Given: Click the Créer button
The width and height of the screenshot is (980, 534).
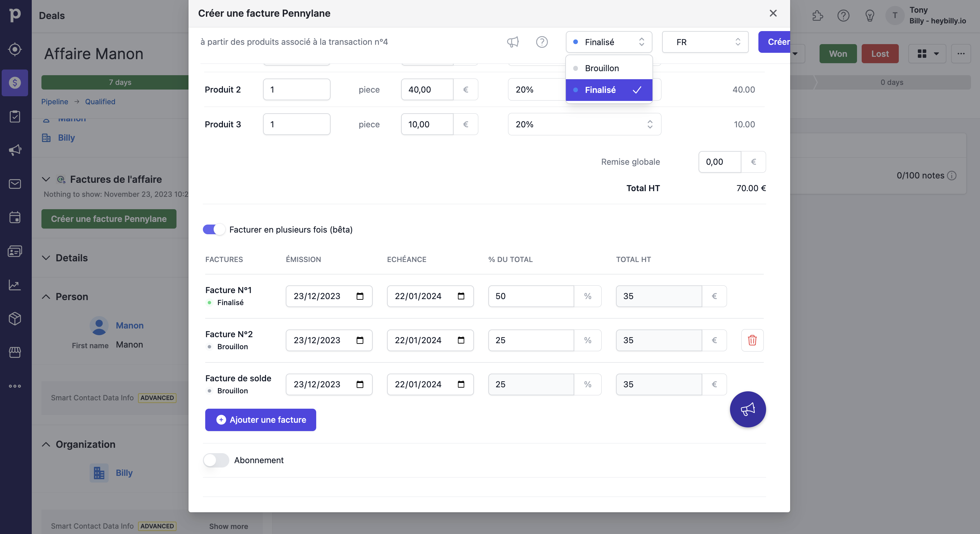Looking at the screenshot, I should coord(774,42).
